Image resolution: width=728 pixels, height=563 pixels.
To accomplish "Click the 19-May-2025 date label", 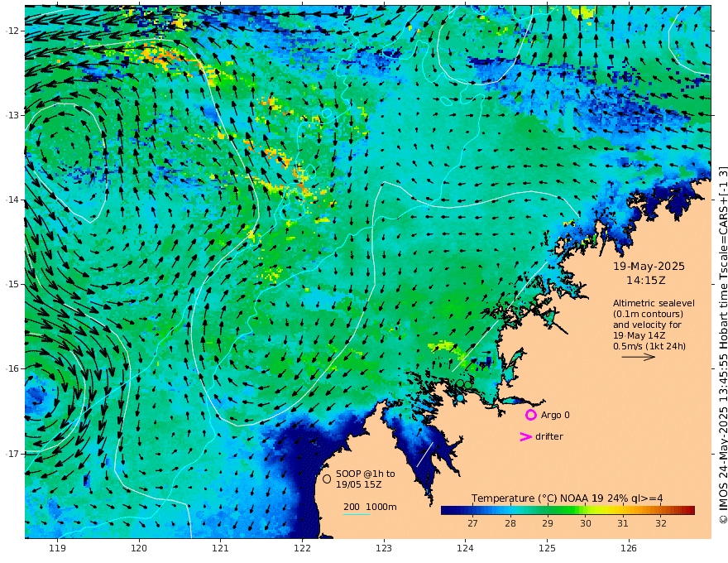I will (x=649, y=266).
